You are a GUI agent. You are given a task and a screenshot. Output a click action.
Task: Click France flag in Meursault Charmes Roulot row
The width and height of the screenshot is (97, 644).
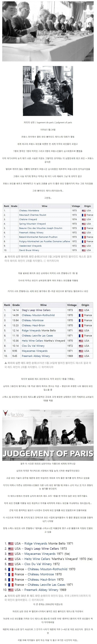click(84, 215)
